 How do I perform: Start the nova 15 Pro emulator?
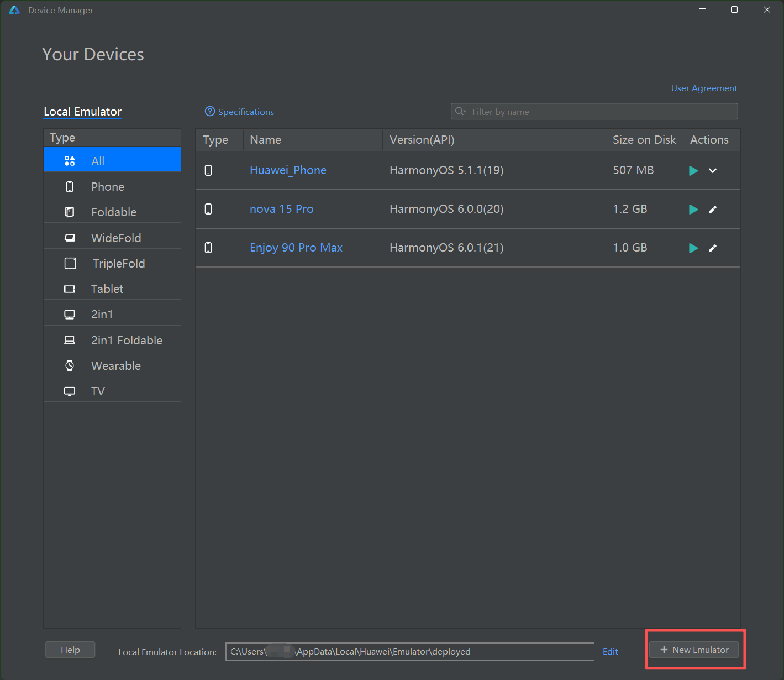(x=693, y=210)
